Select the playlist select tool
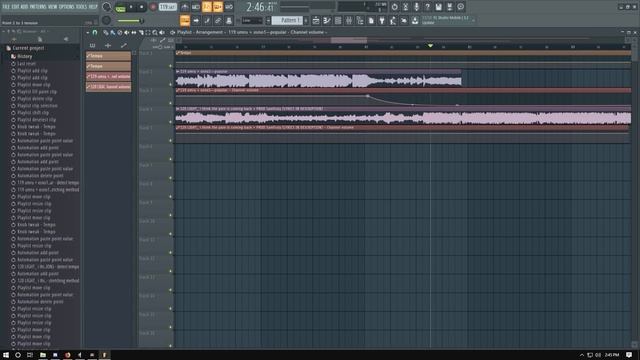The image size is (640, 360). tap(148, 32)
